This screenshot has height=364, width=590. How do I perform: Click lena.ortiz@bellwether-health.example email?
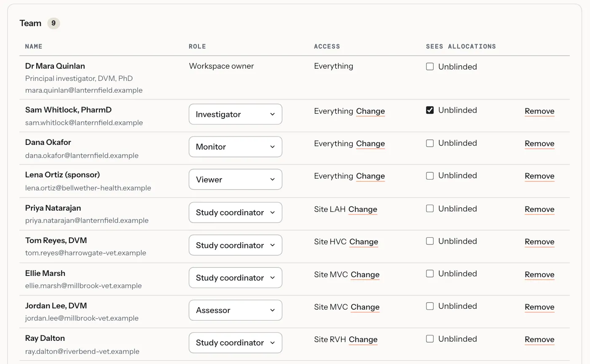pos(88,188)
